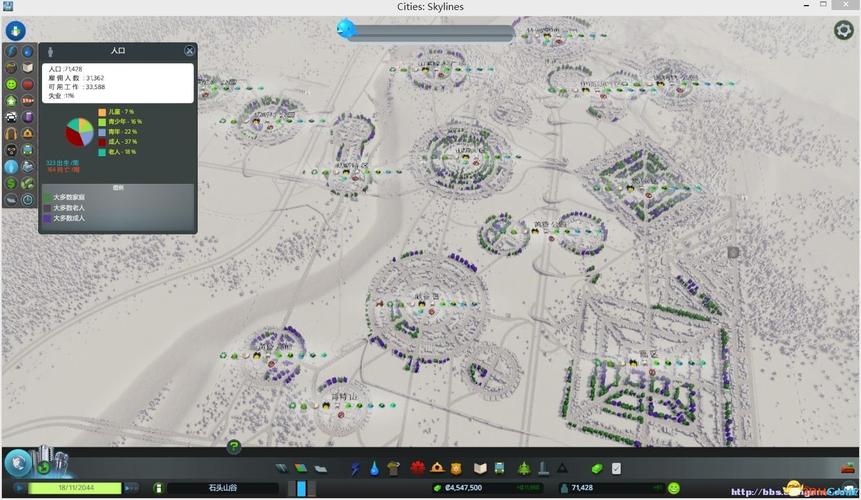Show the terrain info view icon in sidebar
This screenshot has width=861, height=500.
coord(12,200)
